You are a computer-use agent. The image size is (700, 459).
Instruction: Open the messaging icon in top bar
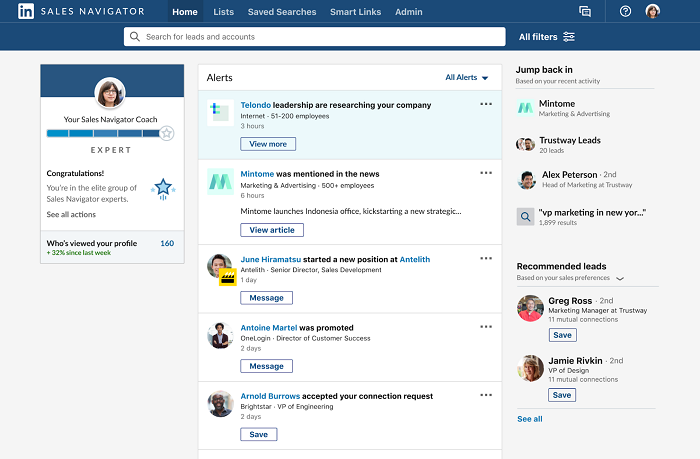click(585, 12)
